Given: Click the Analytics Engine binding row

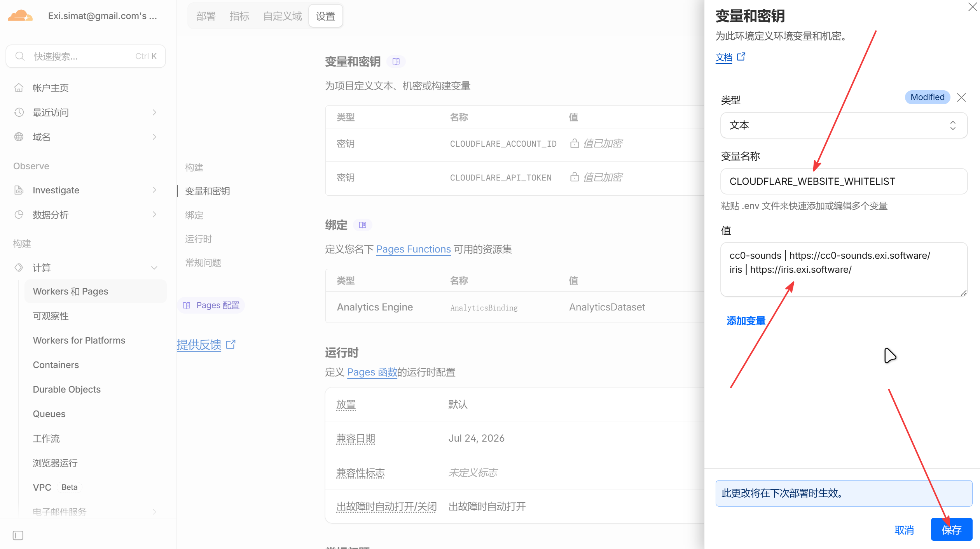Looking at the screenshot, I should pos(515,307).
